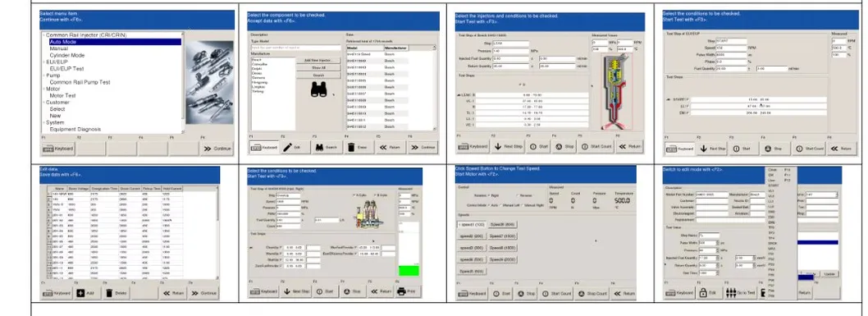Click Keyboard icon button in main menu screen

click(57, 149)
